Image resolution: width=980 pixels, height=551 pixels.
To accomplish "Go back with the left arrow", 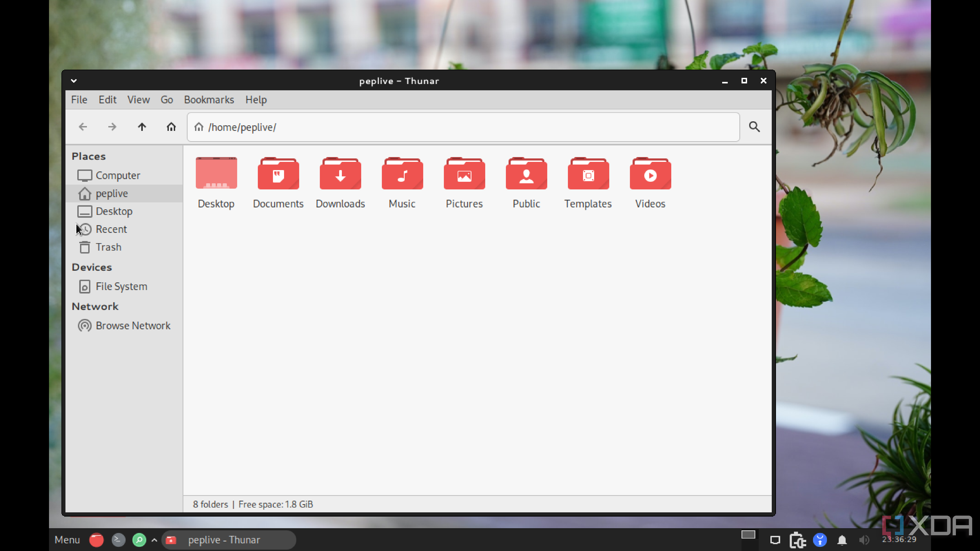I will pyautogui.click(x=82, y=127).
